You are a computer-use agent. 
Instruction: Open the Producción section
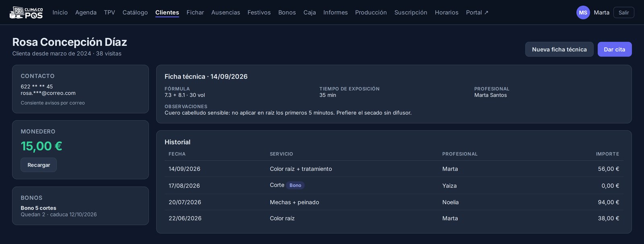(x=371, y=12)
